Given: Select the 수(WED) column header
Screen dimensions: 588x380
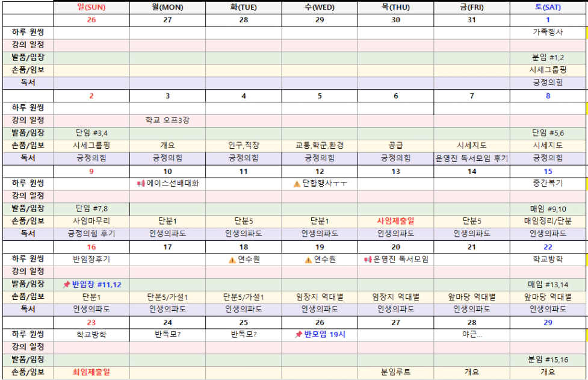Looking at the screenshot, I should [x=320, y=7].
